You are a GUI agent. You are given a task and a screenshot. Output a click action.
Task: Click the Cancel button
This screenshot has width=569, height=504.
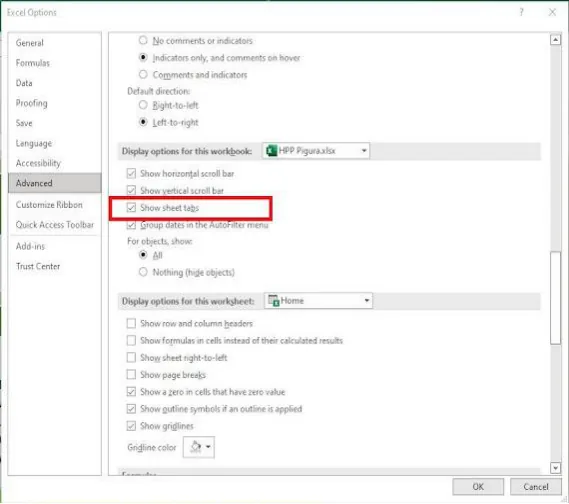coord(536,487)
